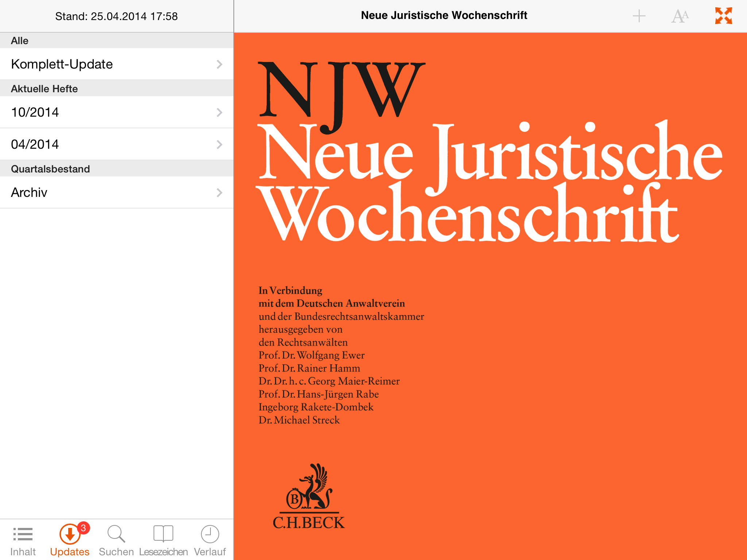Image resolution: width=747 pixels, height=560 pixels.
Task: Tap the C.H.BECK griffin logo
Action: point(309,486)
